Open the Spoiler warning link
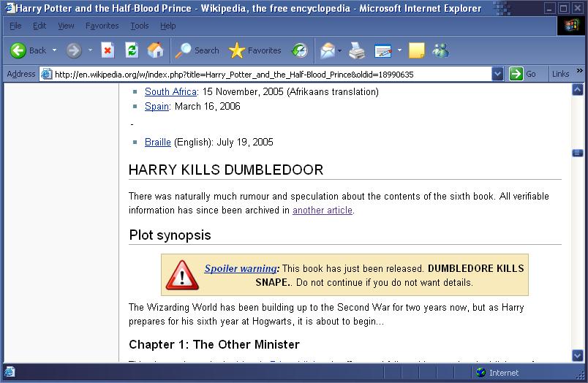 tap(241, 269)
